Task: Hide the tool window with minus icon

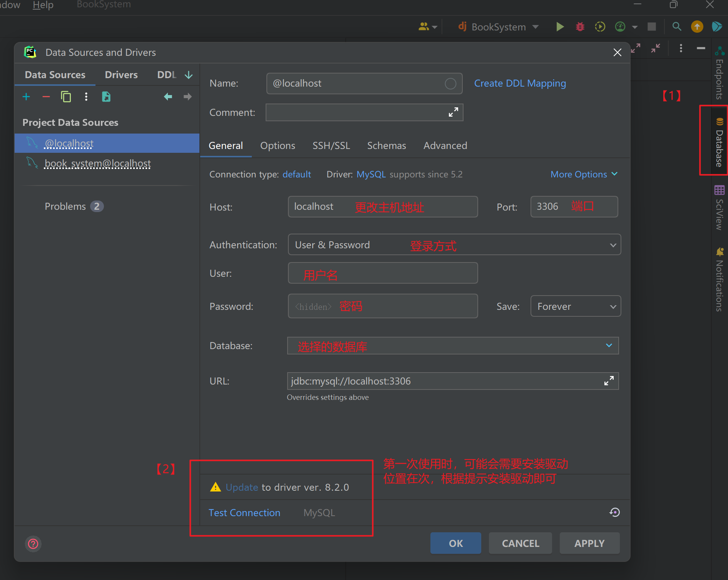Action: pos(701,48)
